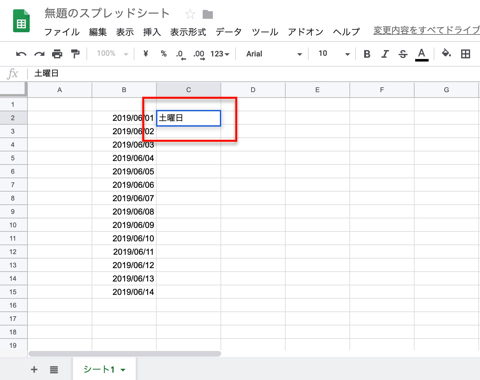Select column E header
Viewport: 480px width, 380px height.
coord(317,90)
